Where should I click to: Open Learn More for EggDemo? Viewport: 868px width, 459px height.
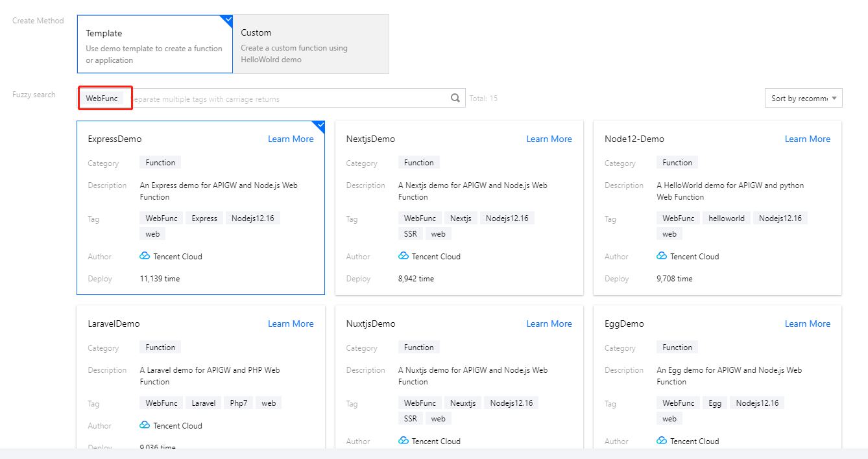[807, 324]
